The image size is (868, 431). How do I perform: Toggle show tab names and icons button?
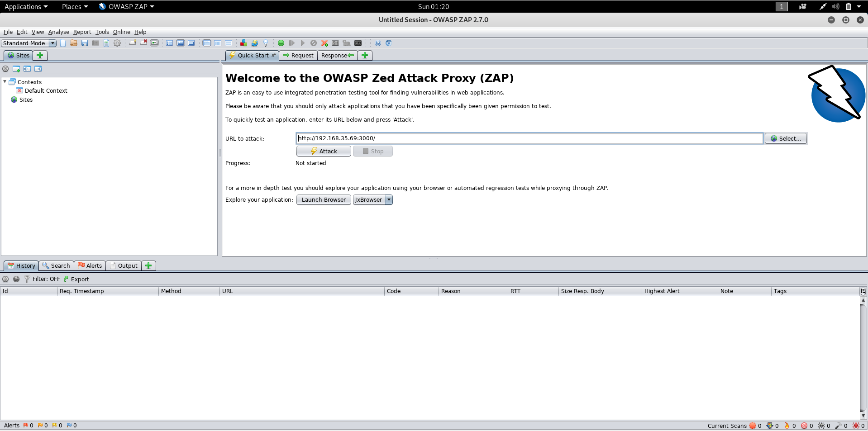coord(154,43)
